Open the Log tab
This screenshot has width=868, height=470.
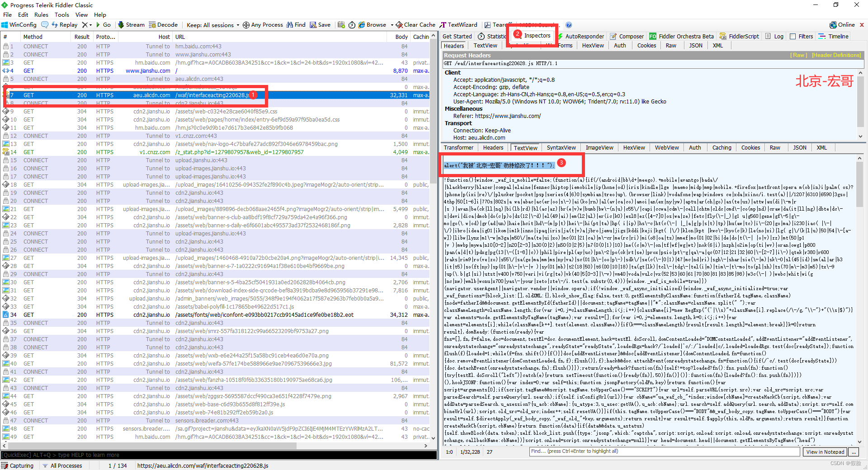click(774, 37)
